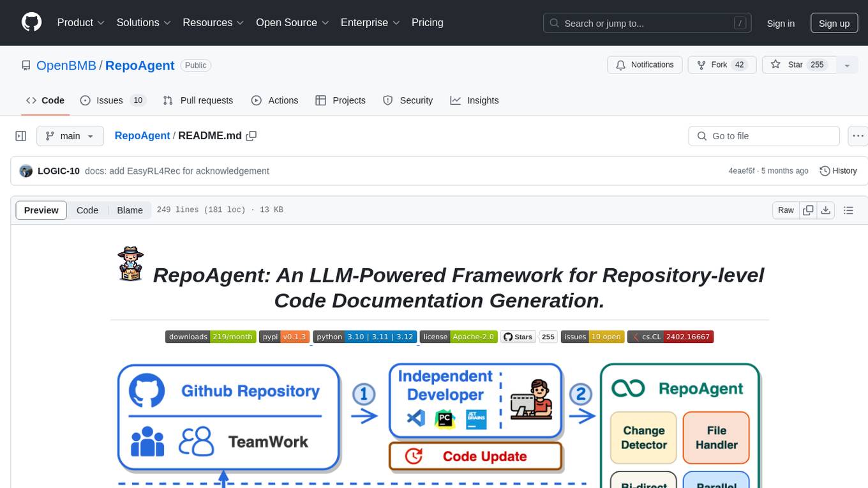Click the RepoAgent mascot logo image

tap(131, 264)
